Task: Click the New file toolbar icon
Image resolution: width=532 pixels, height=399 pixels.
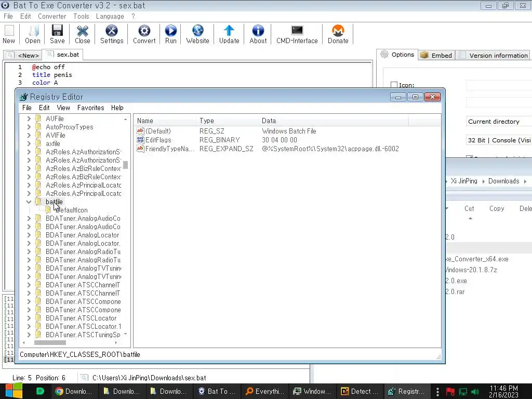Action: point(9,34)
